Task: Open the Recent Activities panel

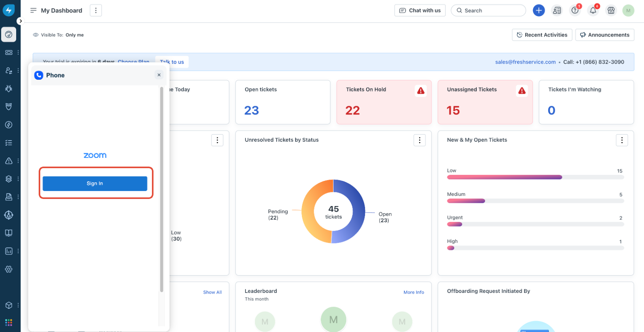Action: click(x=542, y=35)
